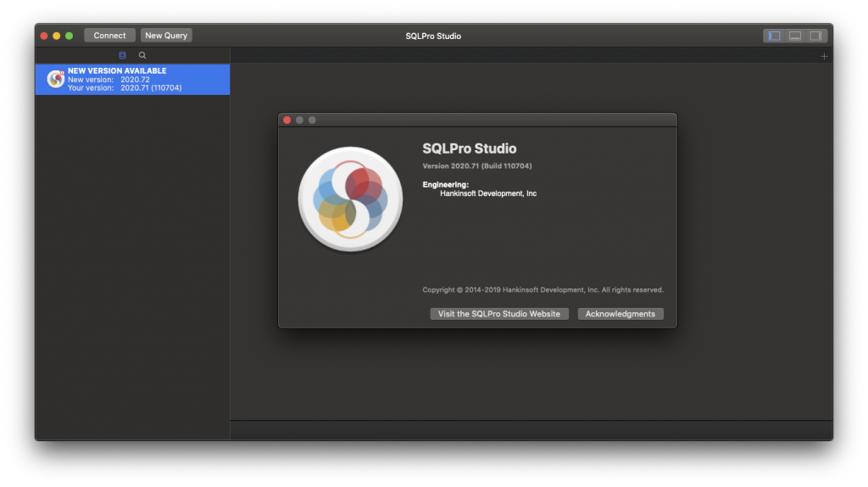Minimize the main SQLPro Studio window
Screen dimensions: 868x487
point(57,36)
